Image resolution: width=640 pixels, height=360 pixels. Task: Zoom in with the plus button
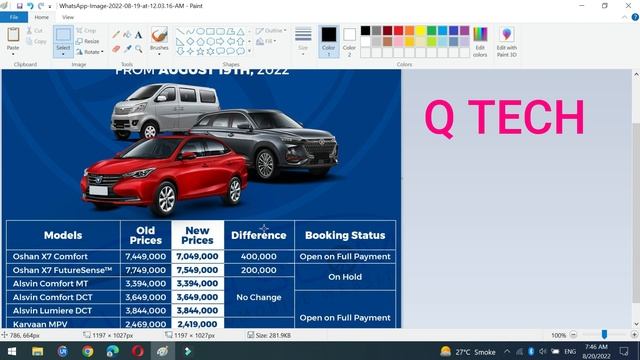(x=634, y=335)
